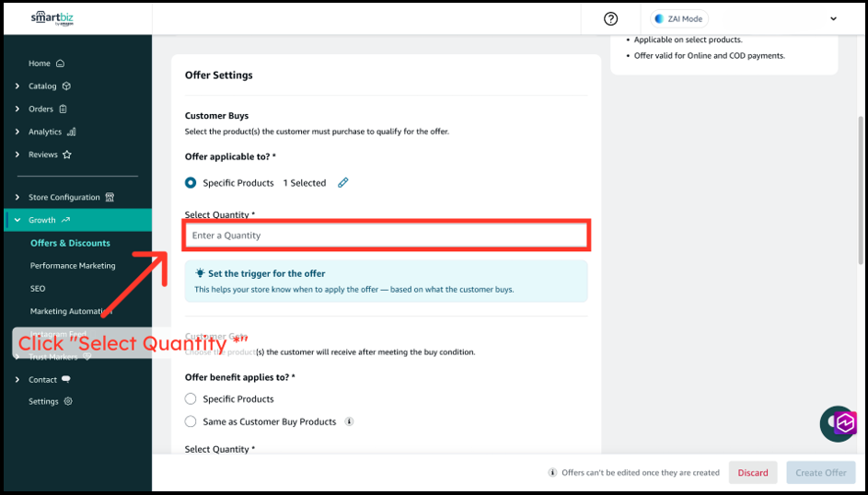
Task: Click the Catalog cube icon
Action: 66,86
